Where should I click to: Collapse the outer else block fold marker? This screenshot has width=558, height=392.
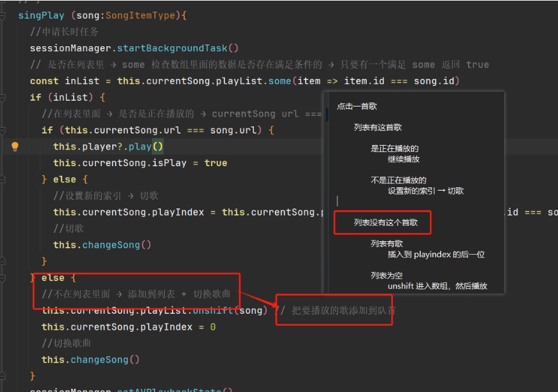[3, 278]
